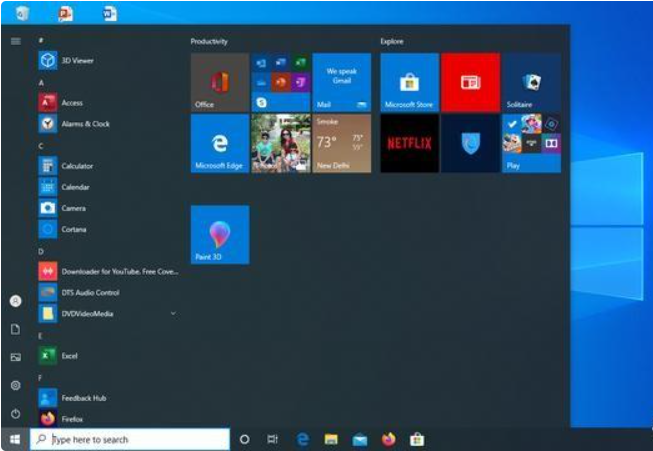Click the Productivity group header
The image size is (653, 451).
[x=209, y=41]
